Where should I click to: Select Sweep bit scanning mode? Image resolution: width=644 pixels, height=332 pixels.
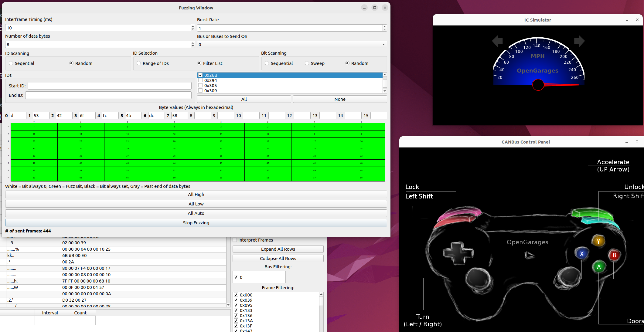tap(307, 63)
